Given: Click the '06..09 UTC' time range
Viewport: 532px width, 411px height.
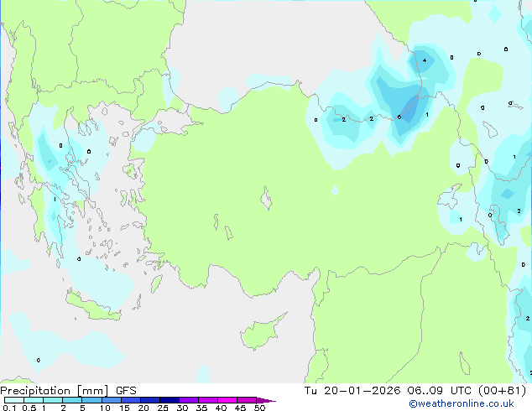Looking at the screenshot, I should click(440, 391).
